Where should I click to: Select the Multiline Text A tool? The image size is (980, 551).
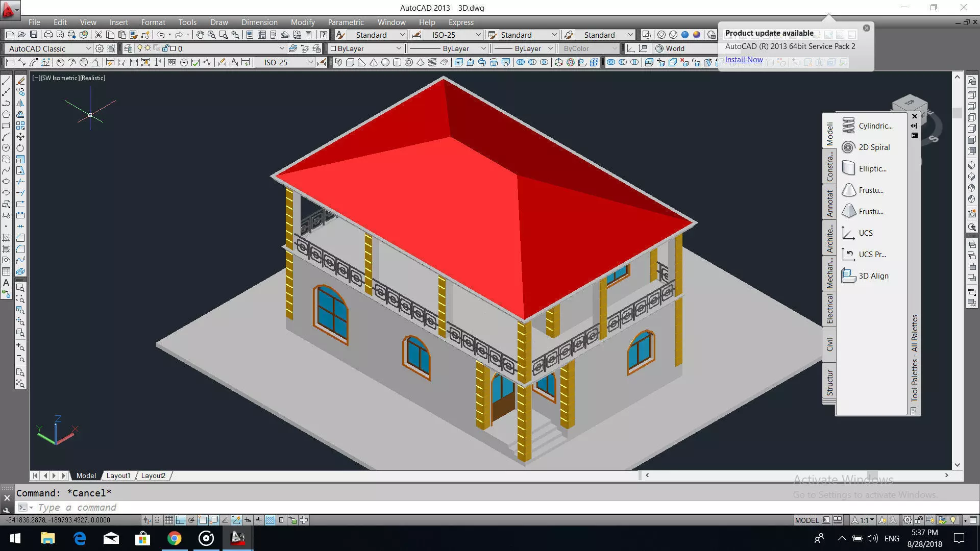coord(6,283)
